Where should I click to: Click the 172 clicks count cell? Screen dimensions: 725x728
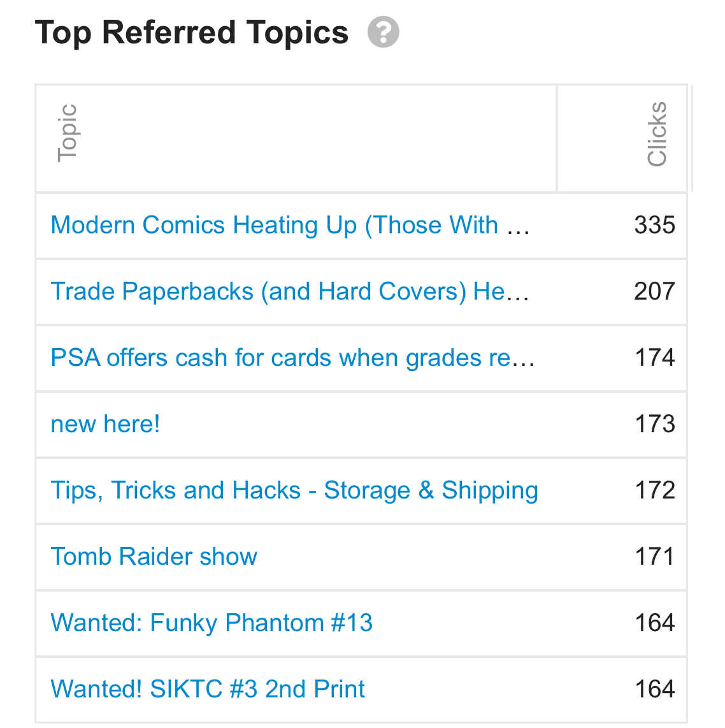click(x=654, y=490)
